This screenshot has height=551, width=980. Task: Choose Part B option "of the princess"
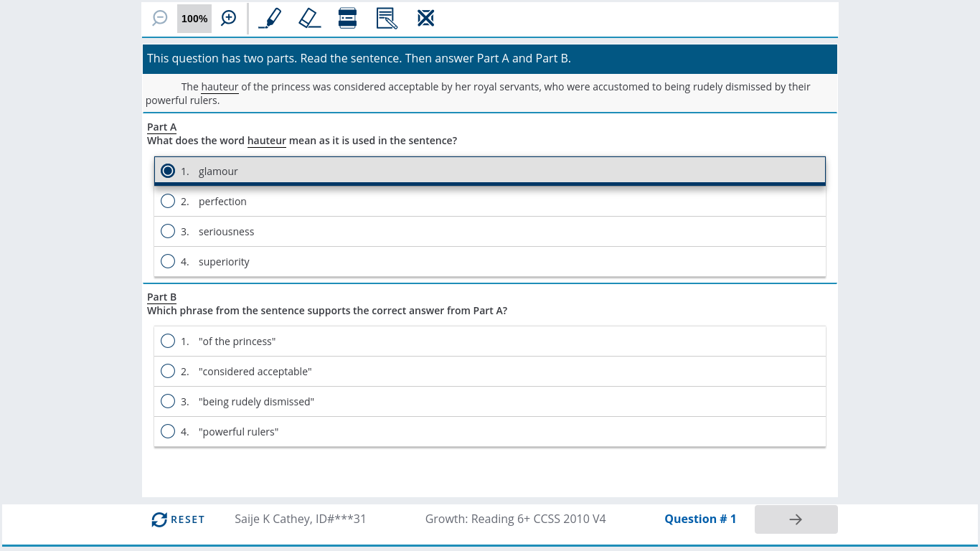tap(490, 342)
